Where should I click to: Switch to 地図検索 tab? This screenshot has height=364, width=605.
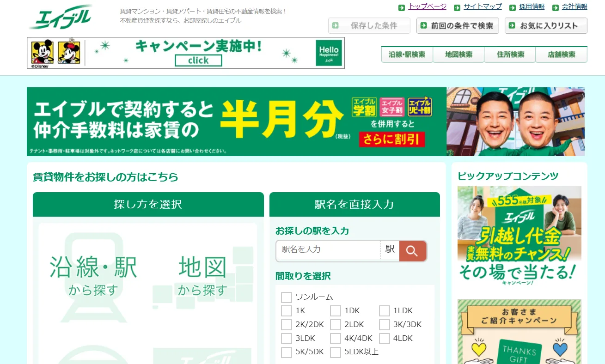[x=458, y=55]
